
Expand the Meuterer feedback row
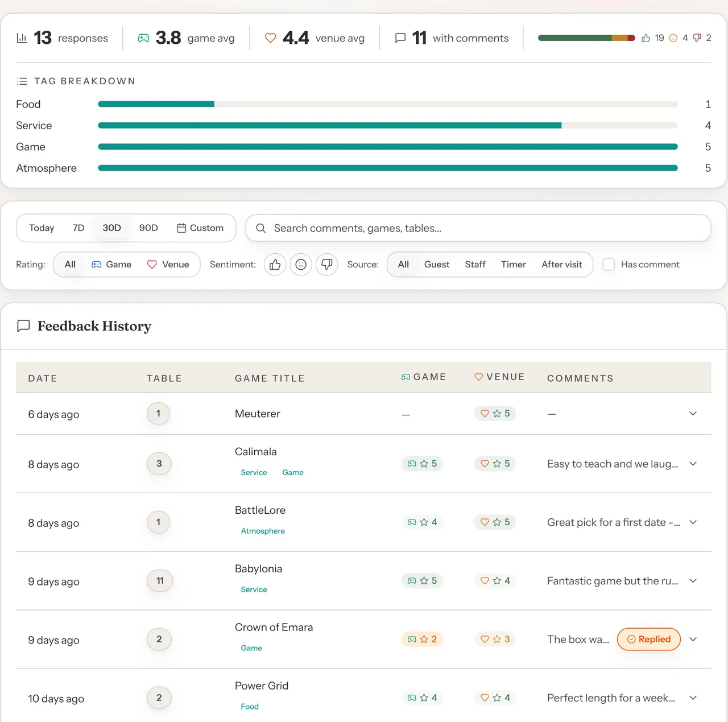point(693,414)
